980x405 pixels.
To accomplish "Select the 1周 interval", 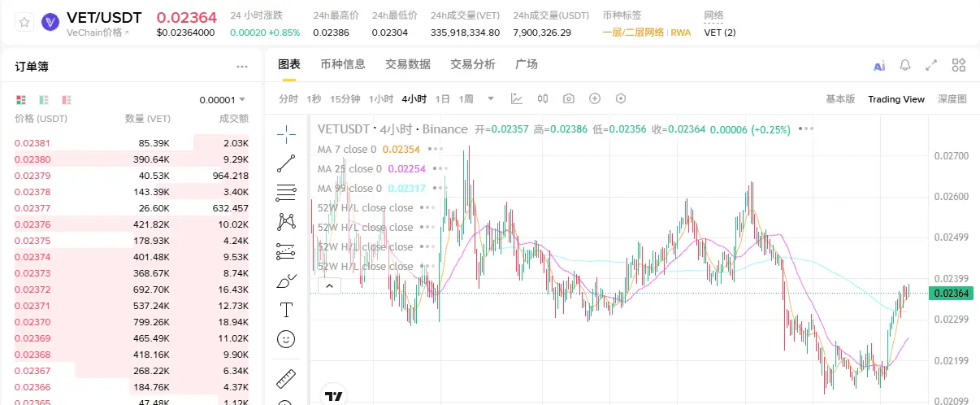I will click(x=466, y=98).
